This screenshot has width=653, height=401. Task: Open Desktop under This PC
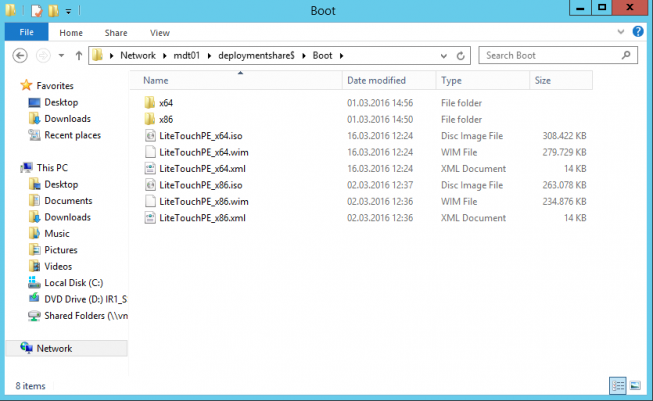61,184
